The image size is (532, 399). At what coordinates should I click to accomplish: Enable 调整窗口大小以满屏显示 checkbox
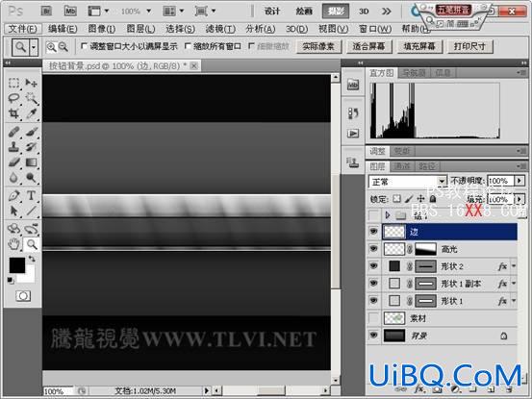click(84, 46)
